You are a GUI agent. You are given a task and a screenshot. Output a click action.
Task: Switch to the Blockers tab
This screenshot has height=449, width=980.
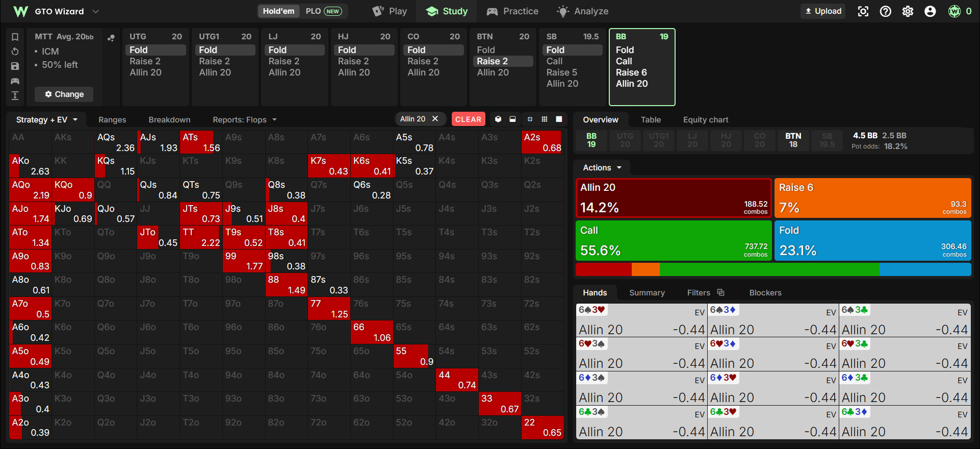tap(765, 292)
